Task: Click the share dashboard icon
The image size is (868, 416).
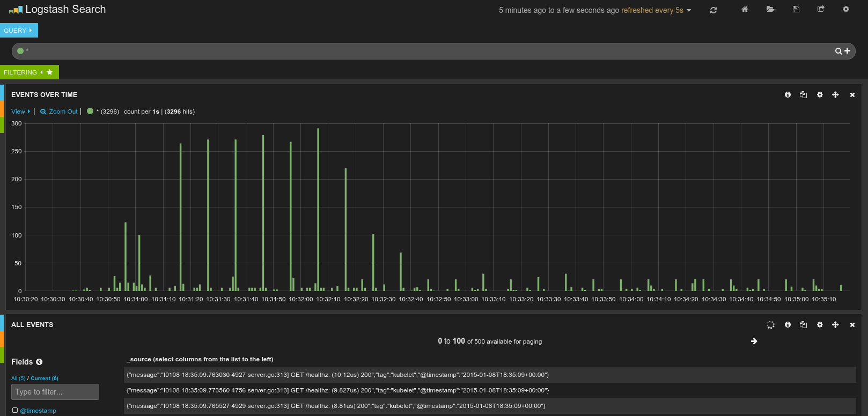Action: point(821,9)
